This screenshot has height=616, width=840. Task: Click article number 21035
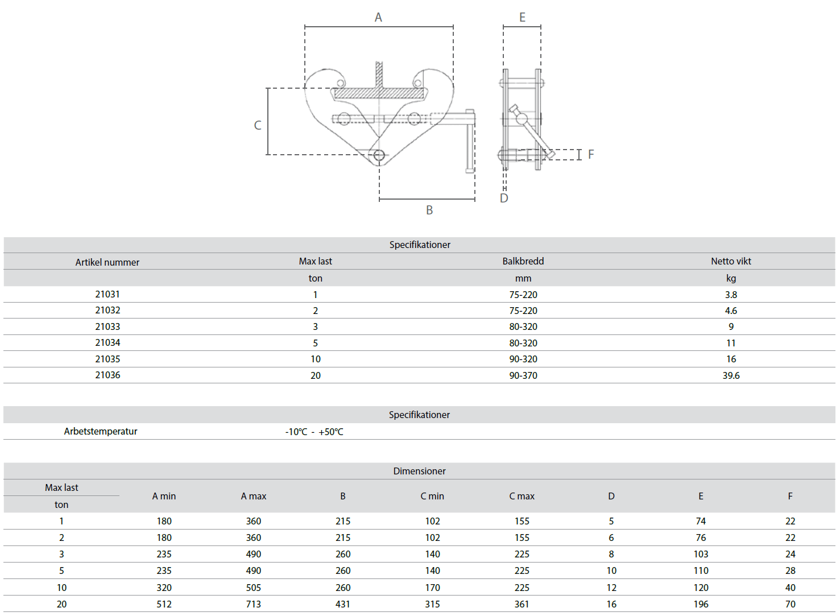click(107, 359)
